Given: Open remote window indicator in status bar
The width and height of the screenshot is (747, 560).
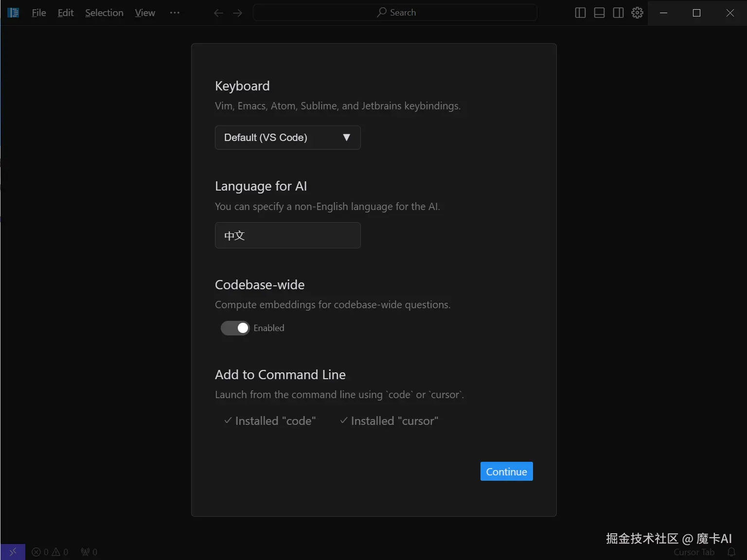Looking at the screenshot, I should click(x=13, y=552).
